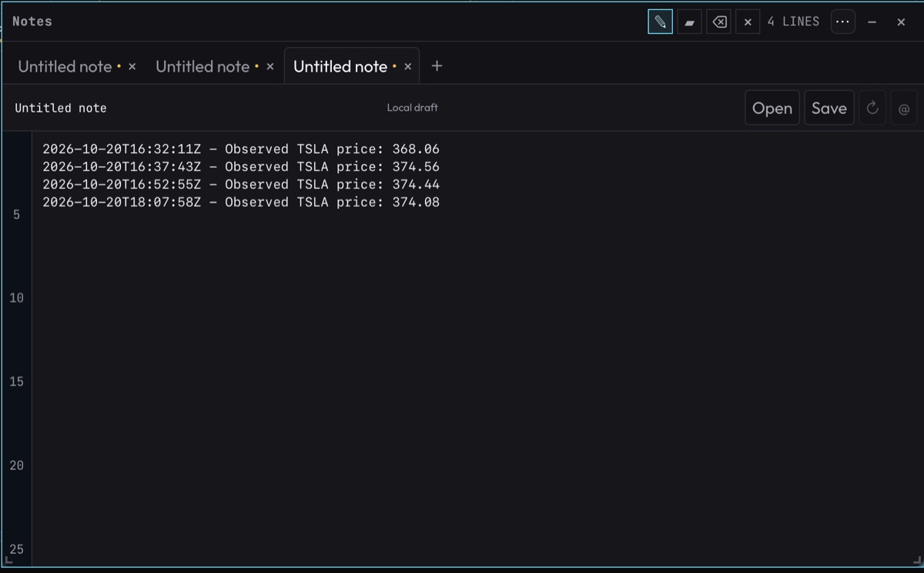The image size is (924, 573).
Task: Close the Notes window
Action: pyautogui.click(x=901, y=22)
